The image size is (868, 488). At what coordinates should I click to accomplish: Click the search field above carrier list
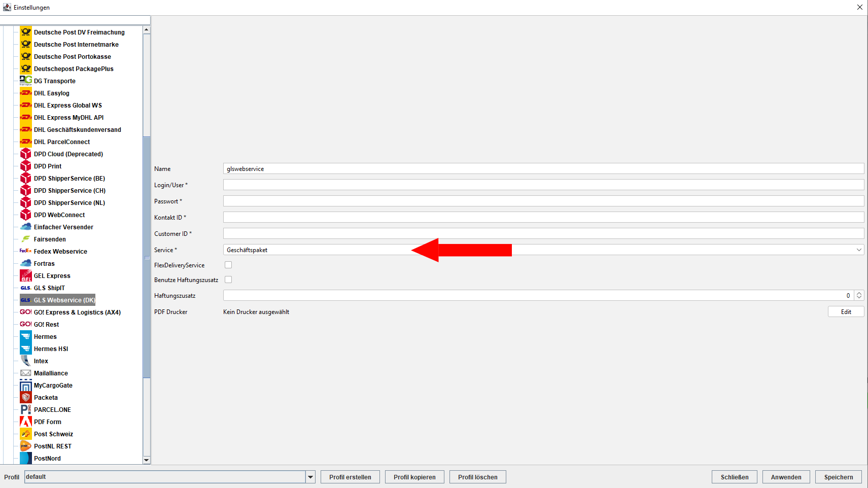pyautogui.click(x=75, y=20)
